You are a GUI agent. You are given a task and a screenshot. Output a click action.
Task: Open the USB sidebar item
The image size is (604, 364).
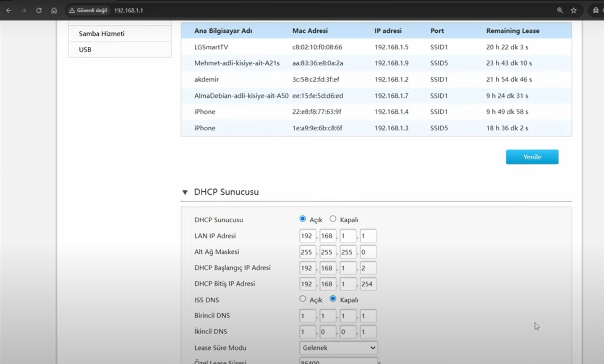coord(85,49)
